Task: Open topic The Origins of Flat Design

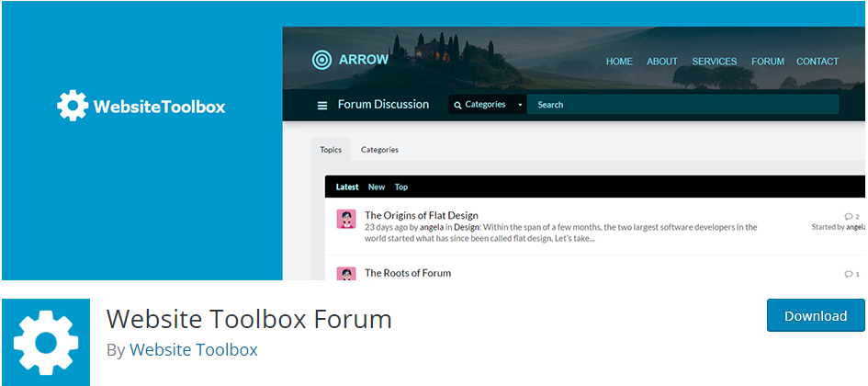Action: (422, 215)
